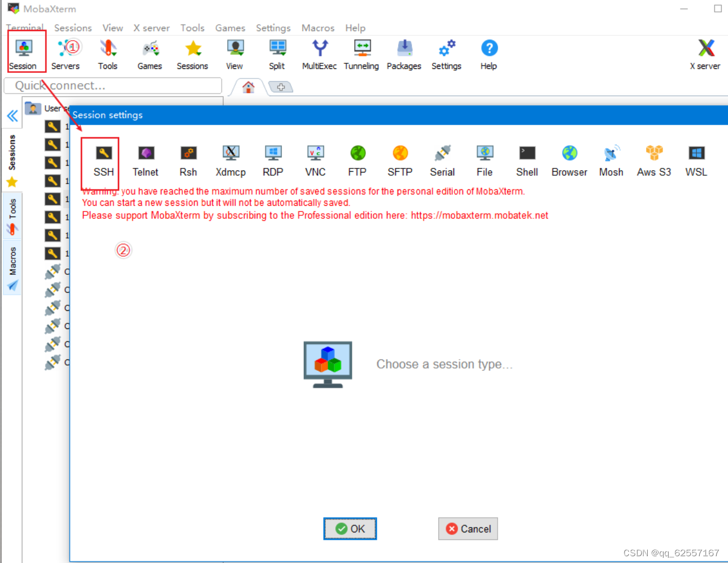The image size is (728, 563).
Task: Click the View toolbar button
Action: point(234,54)
